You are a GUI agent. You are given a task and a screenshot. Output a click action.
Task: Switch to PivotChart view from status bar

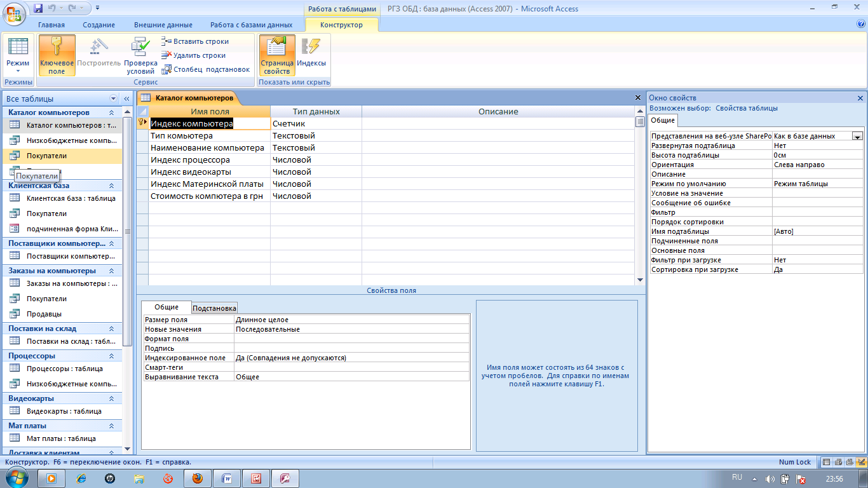pos(849,462)
